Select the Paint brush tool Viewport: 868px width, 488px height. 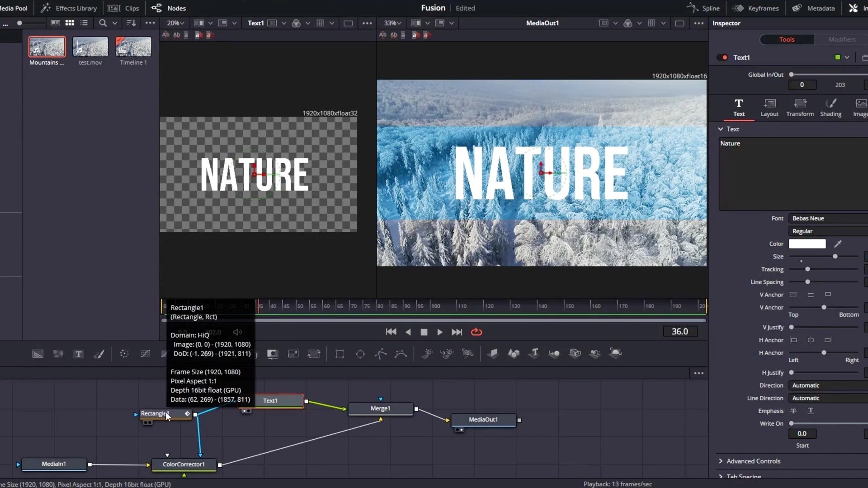99,354
